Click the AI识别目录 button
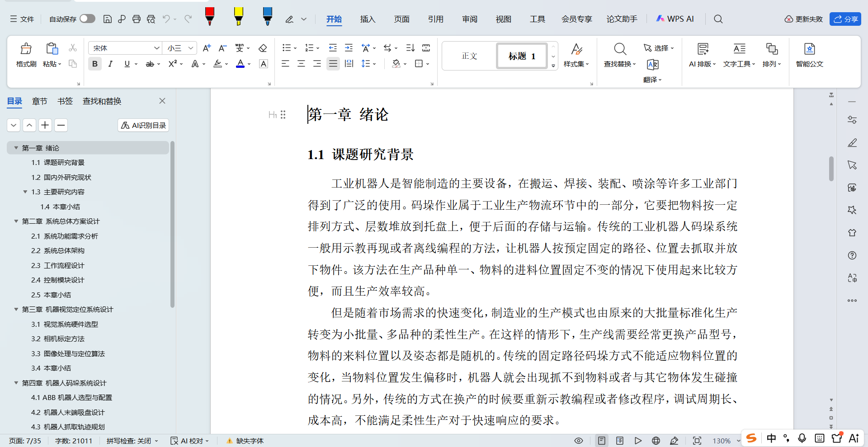The height and width of the screenshot is (447, 868). coord(143,125)
